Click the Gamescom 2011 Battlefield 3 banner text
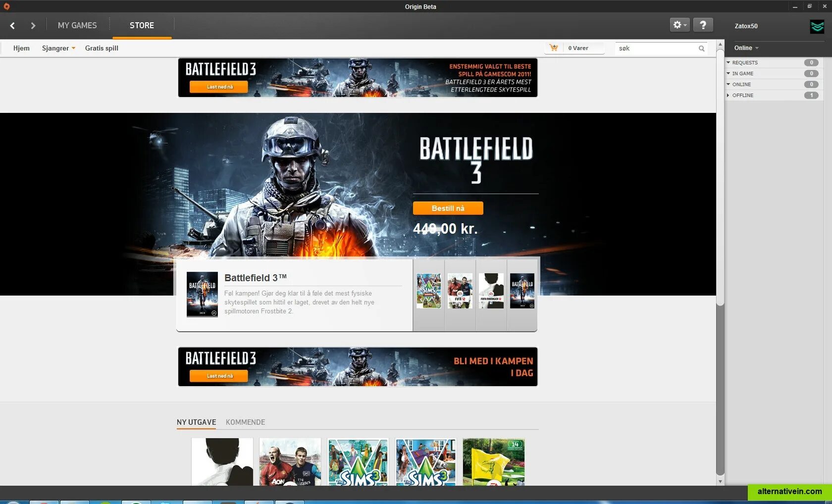The image size is (832, 504). 488,78
